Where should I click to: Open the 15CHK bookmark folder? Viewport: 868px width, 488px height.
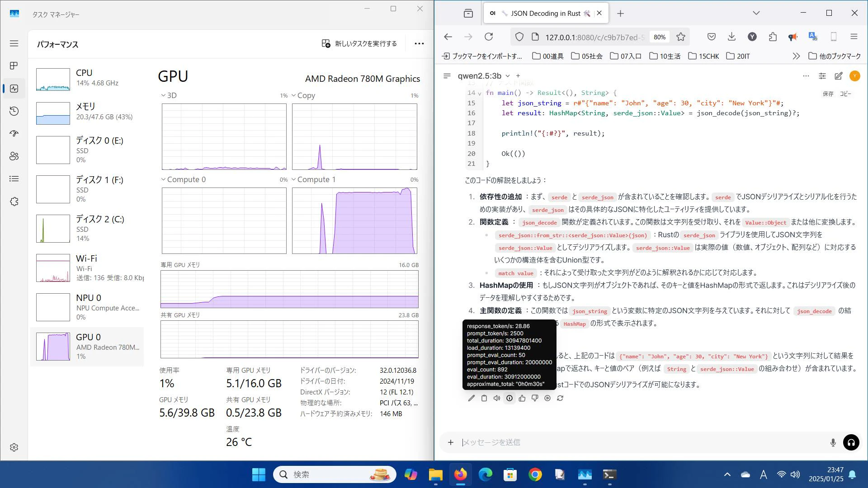[x=703, y=56]
